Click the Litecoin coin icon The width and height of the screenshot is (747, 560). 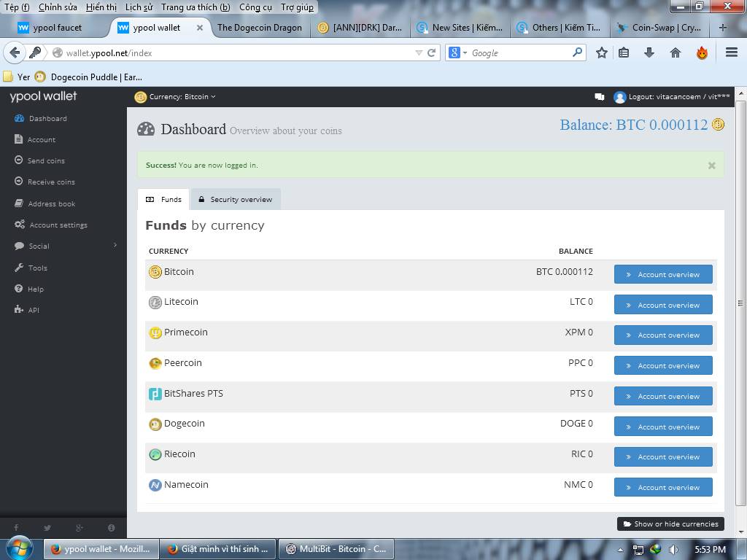click(x=155, y=303)
